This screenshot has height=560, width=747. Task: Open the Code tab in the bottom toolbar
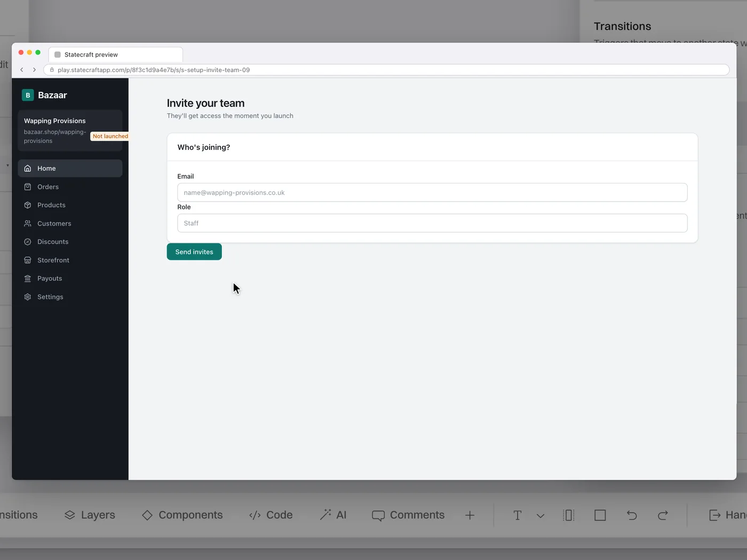tap(271, 515)
